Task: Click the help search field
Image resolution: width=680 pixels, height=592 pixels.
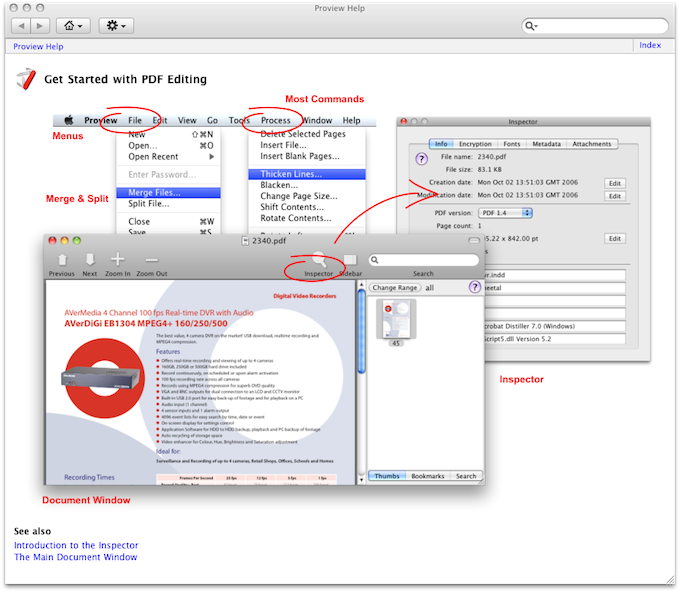Action: point(600,25)
